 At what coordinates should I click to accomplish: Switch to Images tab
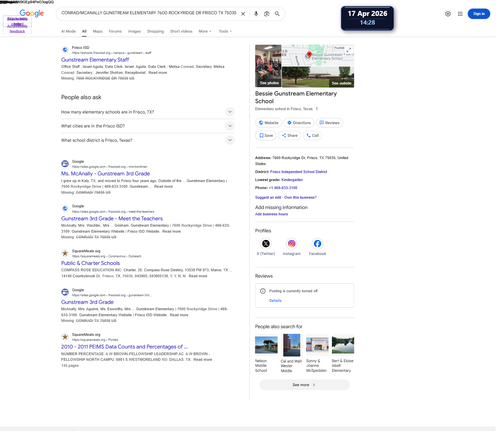[134, 31]
